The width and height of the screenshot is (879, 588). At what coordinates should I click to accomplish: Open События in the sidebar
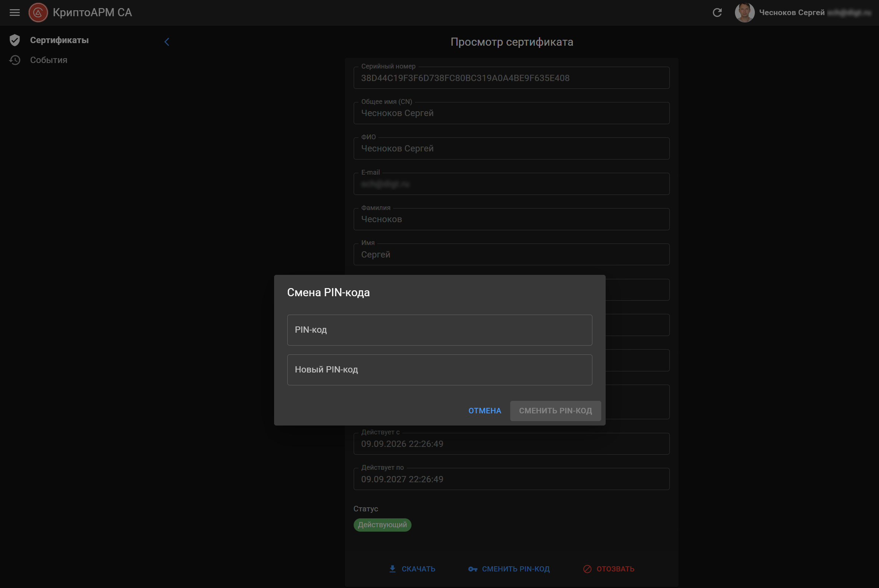[x=49, y=60]
